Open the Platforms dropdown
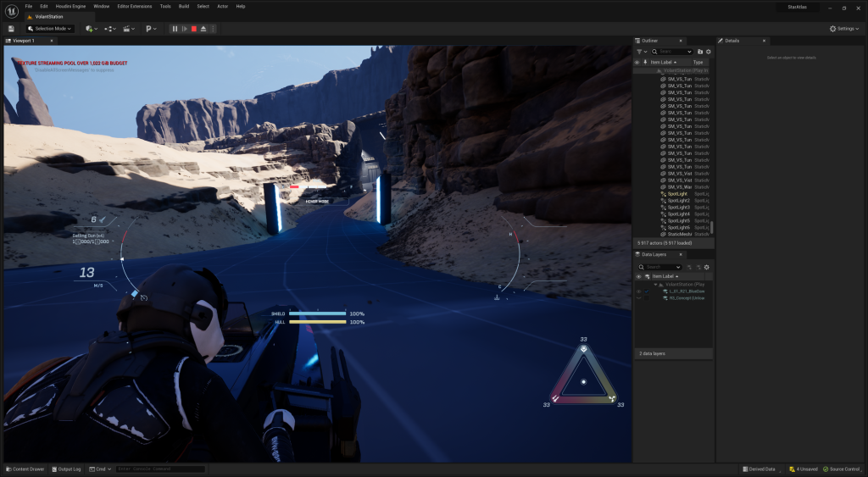The width and height of the screenshot is (868, 477). (151, 29)
